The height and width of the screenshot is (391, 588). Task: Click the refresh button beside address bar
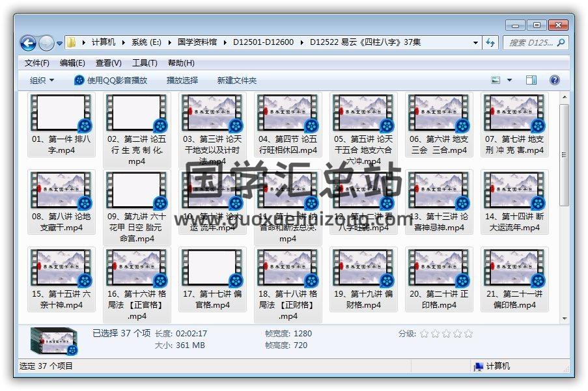click(490, 43)
